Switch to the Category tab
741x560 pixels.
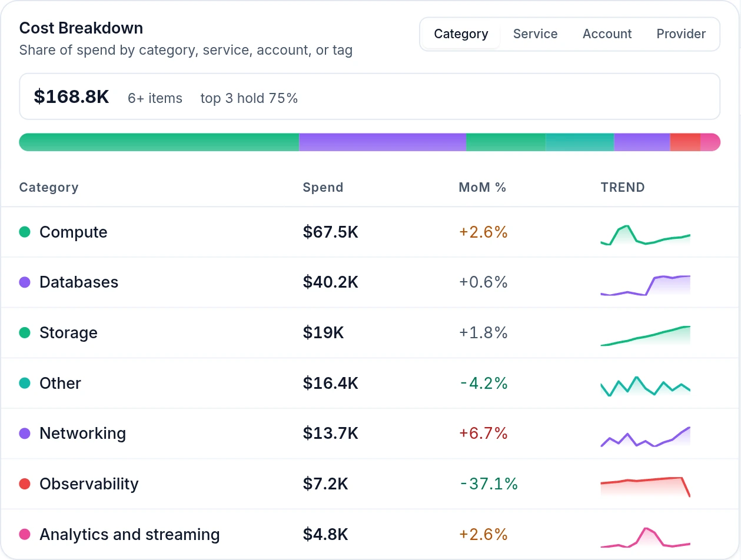pos(461,34)
